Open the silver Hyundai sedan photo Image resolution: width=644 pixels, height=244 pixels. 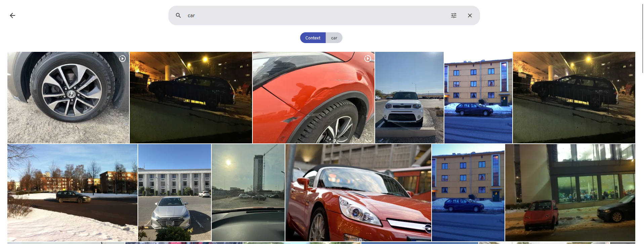click(174, 193)
